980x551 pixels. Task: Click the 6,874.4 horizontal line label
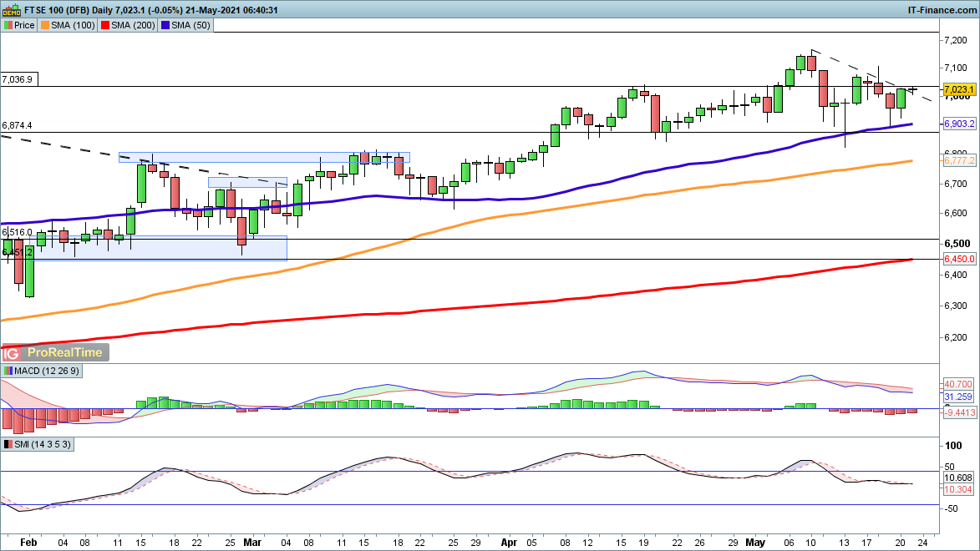pyautogui.click(x=18, y=125)
